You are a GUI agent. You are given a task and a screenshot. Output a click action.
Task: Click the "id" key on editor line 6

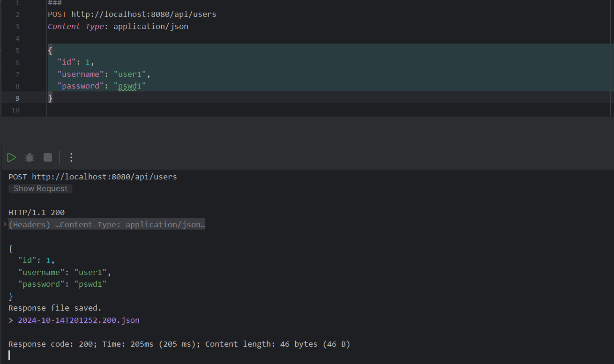67,62
